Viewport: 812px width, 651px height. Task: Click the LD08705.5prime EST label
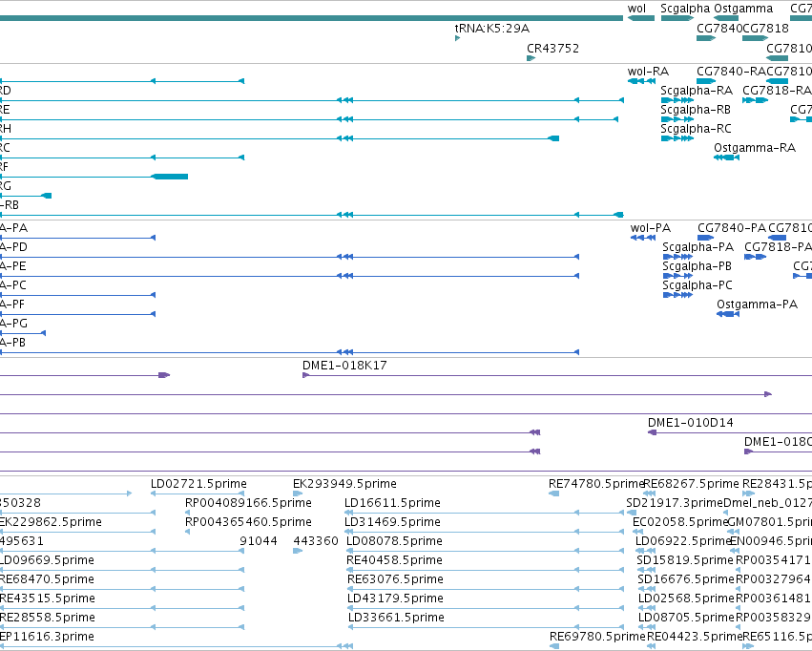686,619
